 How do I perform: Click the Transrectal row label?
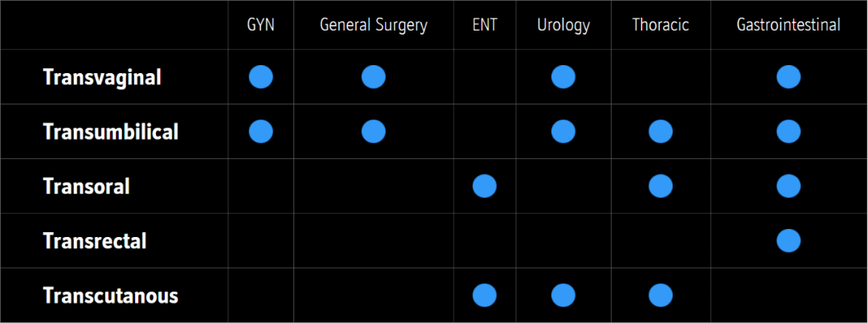pyautogui.click(x=95, y=241)
